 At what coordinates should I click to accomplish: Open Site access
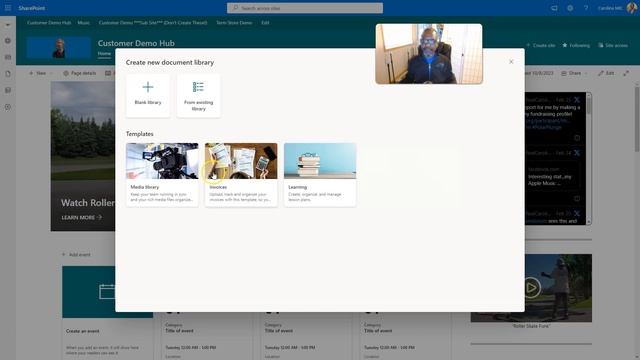point(613,45)
